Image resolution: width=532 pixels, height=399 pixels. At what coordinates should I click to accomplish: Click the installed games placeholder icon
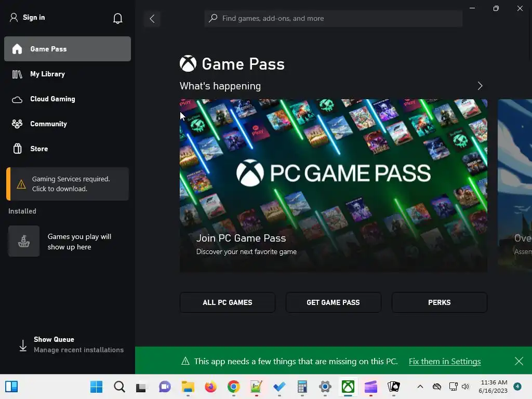click(x=24, y=241)
